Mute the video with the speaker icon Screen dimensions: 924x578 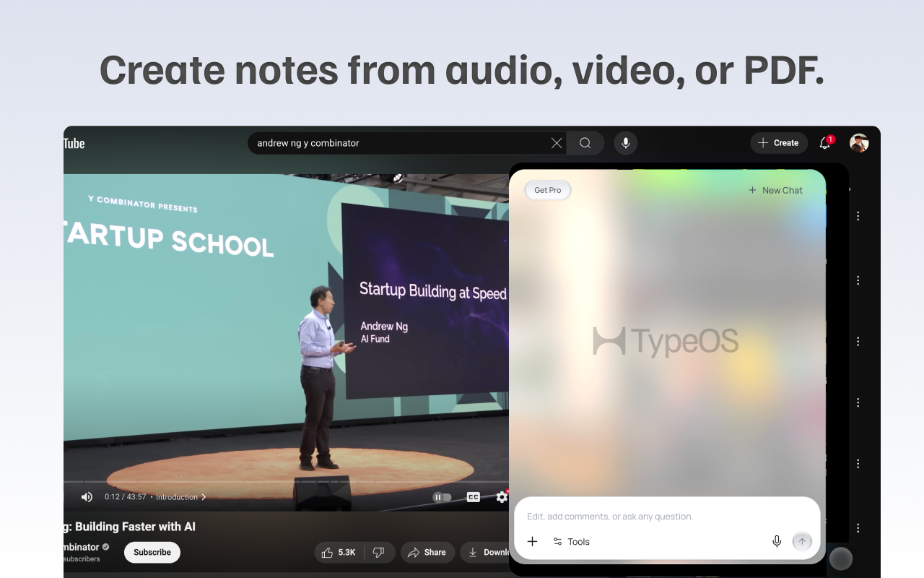click(x=87, y=497)
